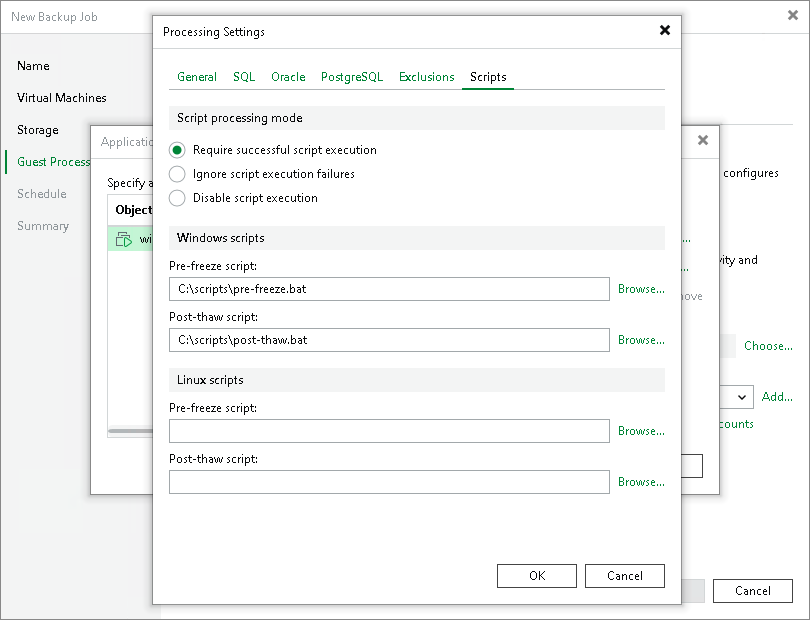Enable the "Disable script execution" option
810x620 pixels.
click(x=175, y=198)
